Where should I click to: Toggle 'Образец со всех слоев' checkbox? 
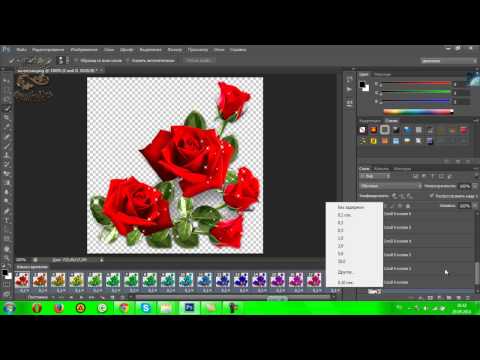[76, 61]
